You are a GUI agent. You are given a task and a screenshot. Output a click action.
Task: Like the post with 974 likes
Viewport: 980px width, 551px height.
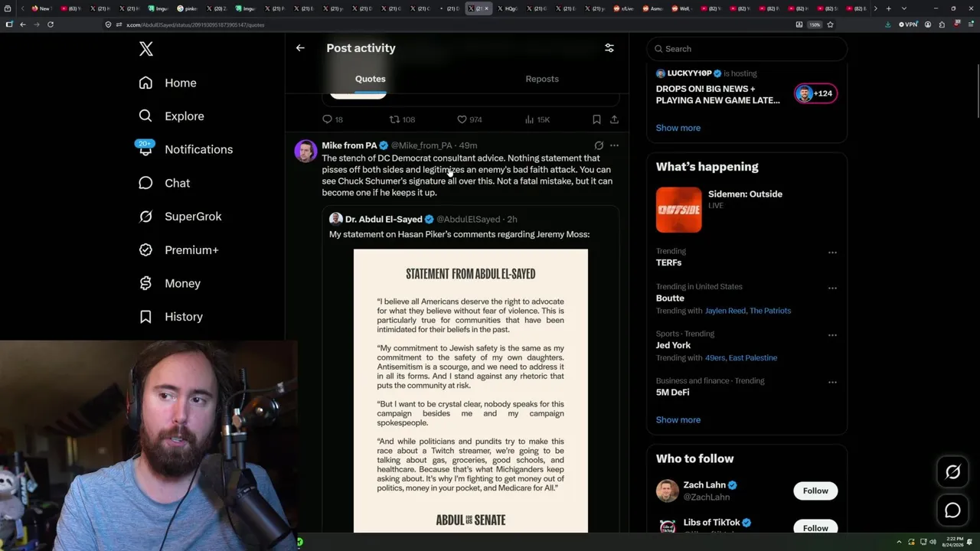click(462, 119)
